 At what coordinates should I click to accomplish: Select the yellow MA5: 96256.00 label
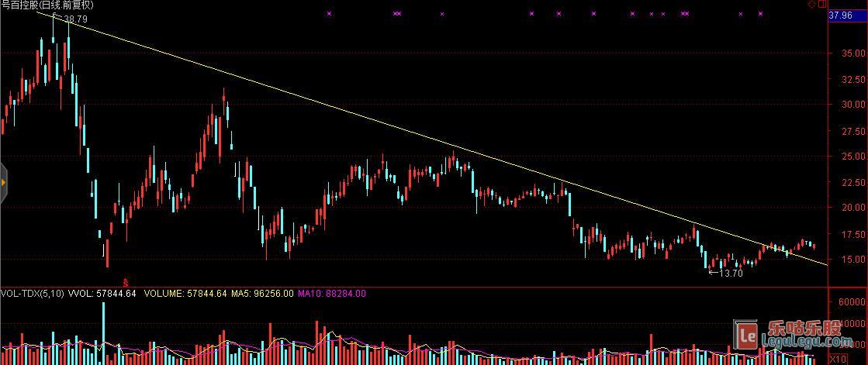coord(261,294)
